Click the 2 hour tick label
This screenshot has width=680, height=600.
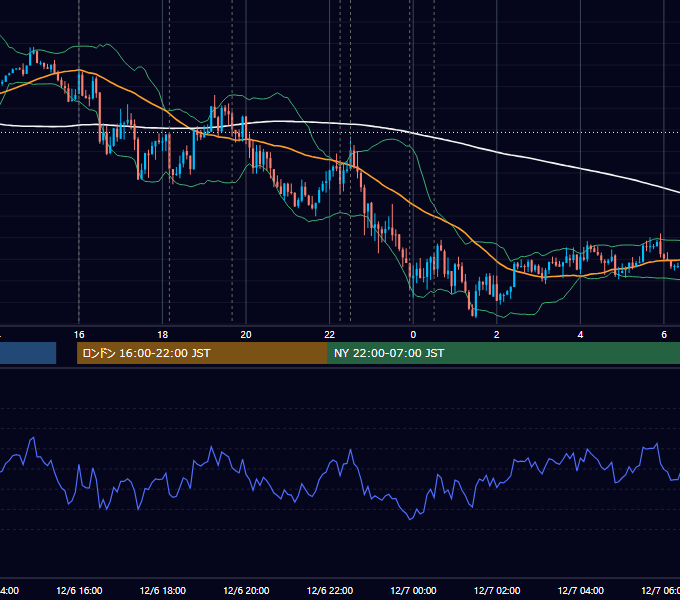[497, 335]
